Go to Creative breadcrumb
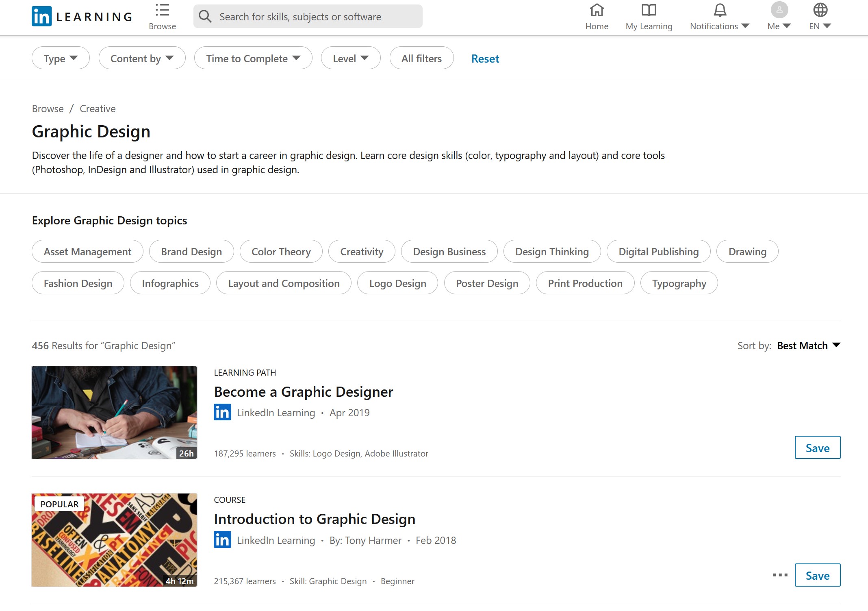The width and height of the screenshot is (868, 611). [x=98, y=109]
